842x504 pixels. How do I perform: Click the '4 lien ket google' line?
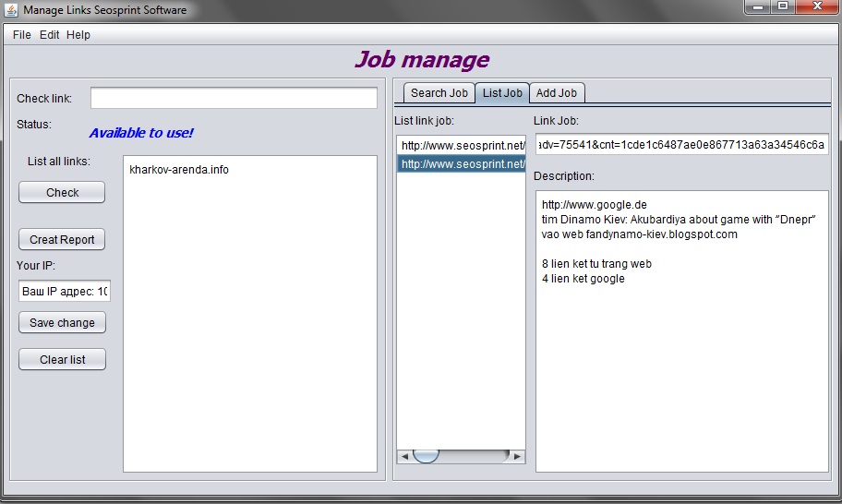(583, 279)
